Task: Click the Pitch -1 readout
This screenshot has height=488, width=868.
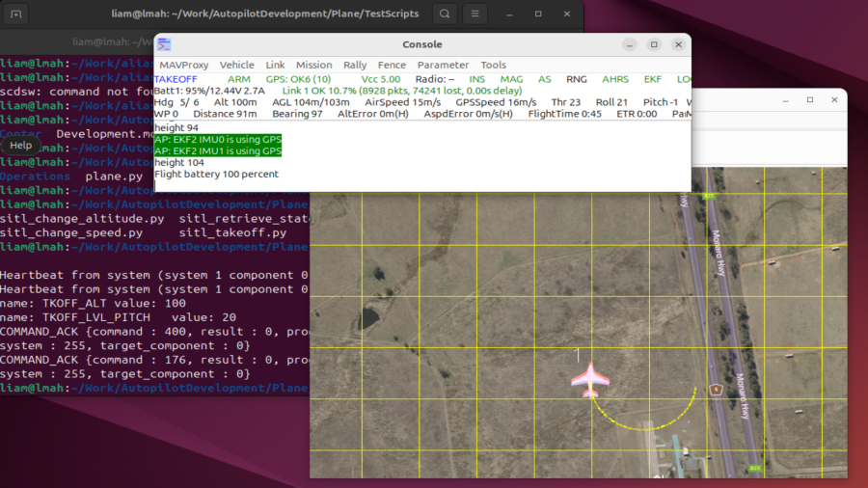Action: tap(661, 102)
